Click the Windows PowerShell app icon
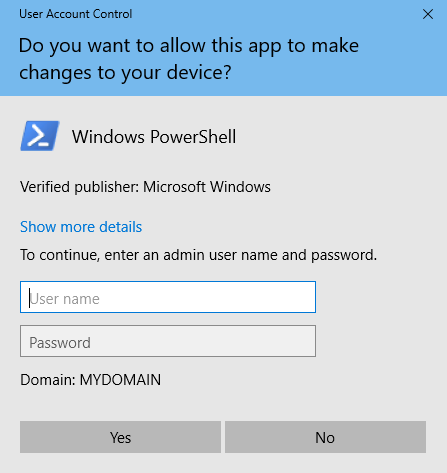Image resolution: width=447 pixels, height=473 pixels. [40, 136]
